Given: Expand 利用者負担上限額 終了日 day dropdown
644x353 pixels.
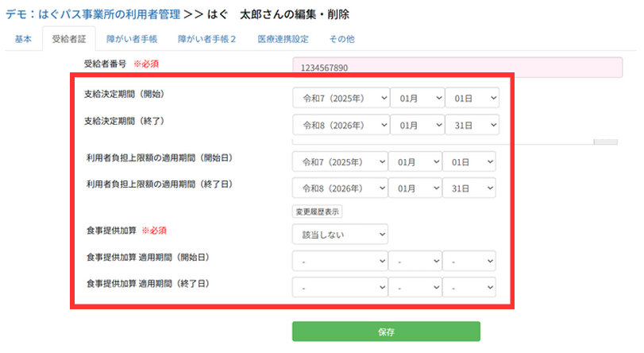Looking at the screenshot, I should [x=469, y=188].
